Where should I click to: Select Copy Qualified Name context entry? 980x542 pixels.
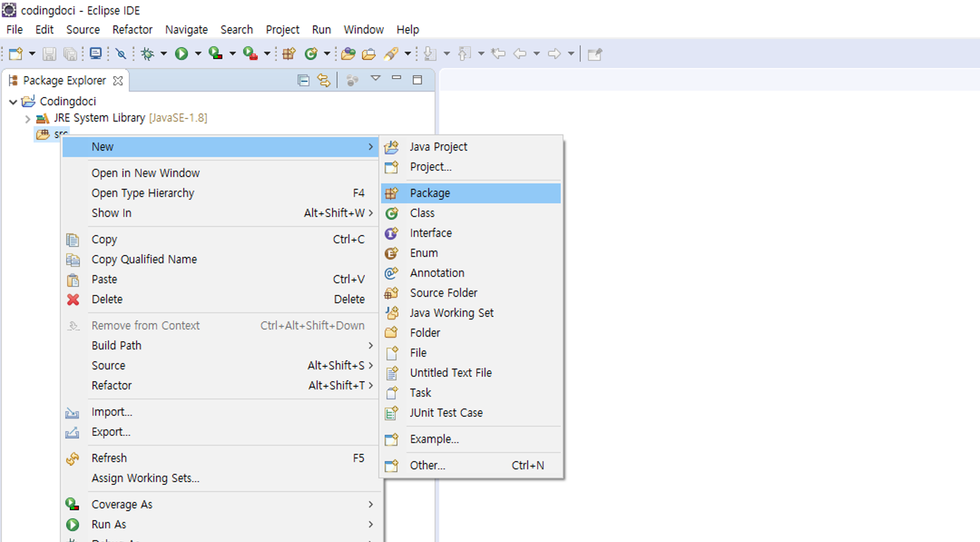point(220,259)
